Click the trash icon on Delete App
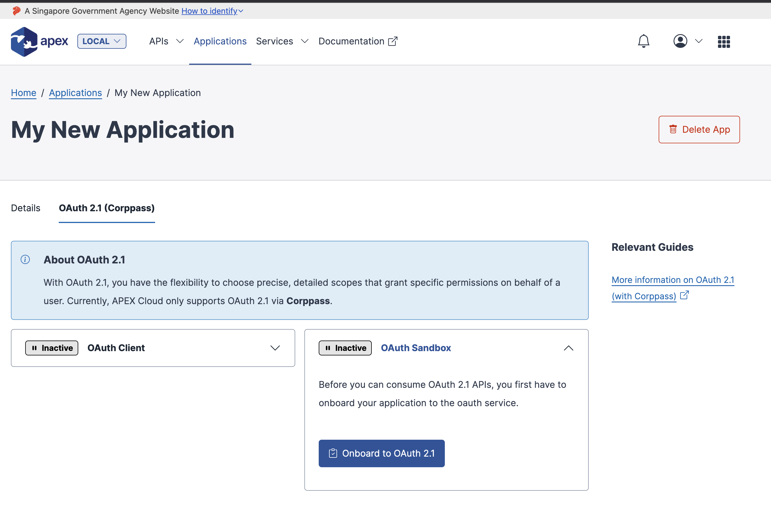Image resolution: width=771 pixels, height=532 pixels. point(673,129)
